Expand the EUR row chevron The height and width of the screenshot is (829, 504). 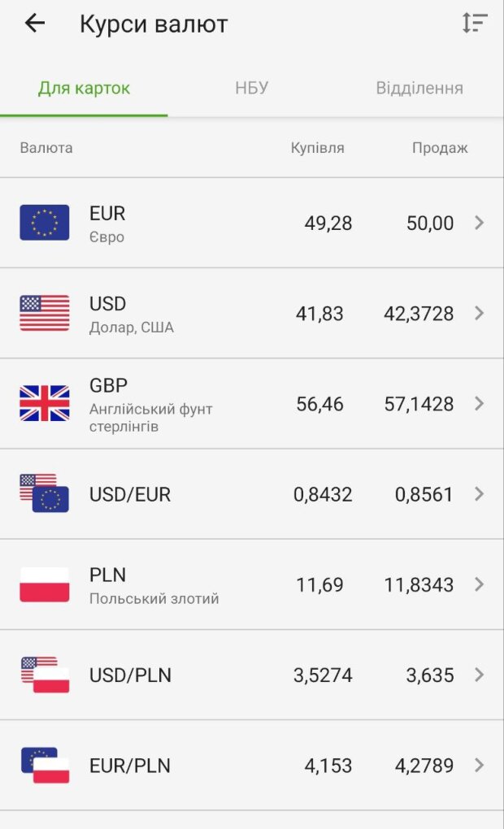pos(479,223)
